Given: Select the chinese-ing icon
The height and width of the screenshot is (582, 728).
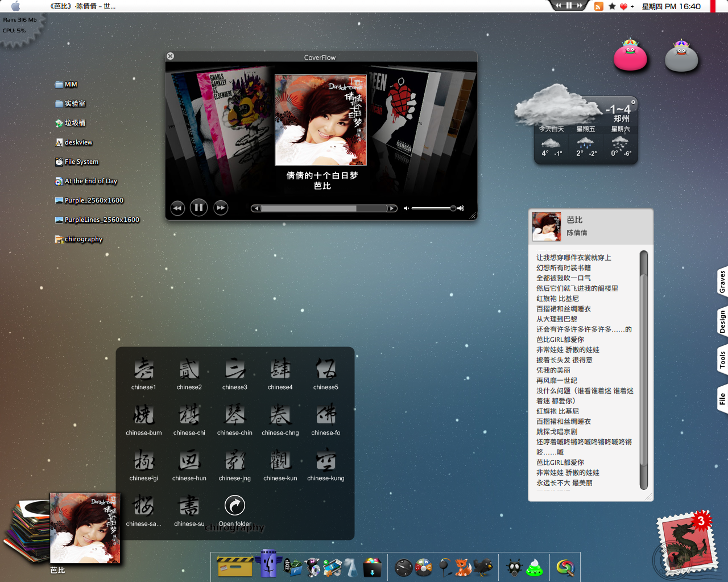Looking at the screenshot, I should [235, 465].
